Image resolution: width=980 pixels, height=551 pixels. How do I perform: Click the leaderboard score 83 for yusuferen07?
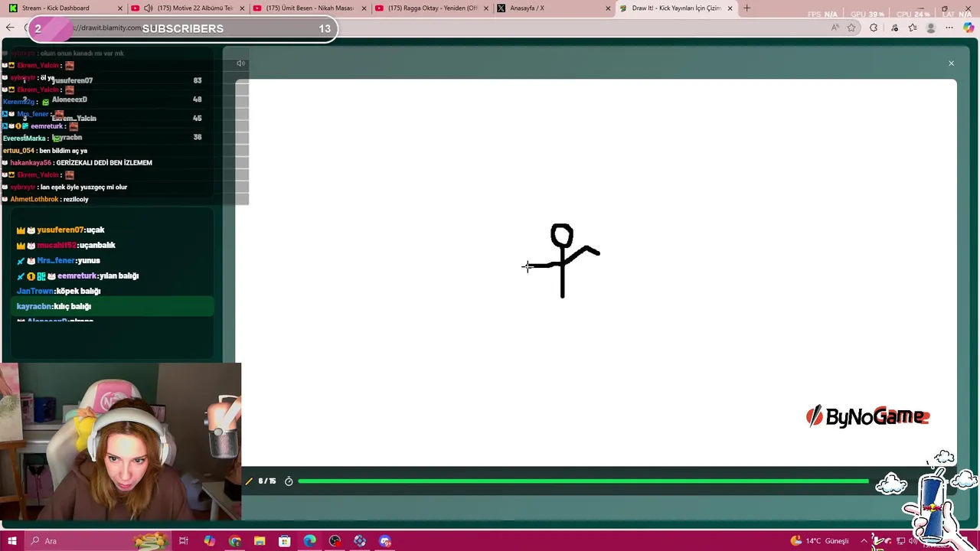click(x=198, y=80)
